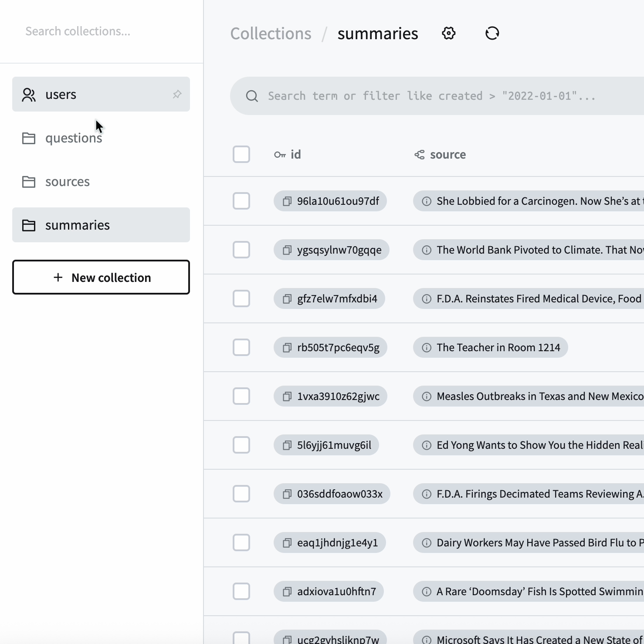The image size is (644, 644).
Task: Refresh the summaries records list
Action: 492,34
